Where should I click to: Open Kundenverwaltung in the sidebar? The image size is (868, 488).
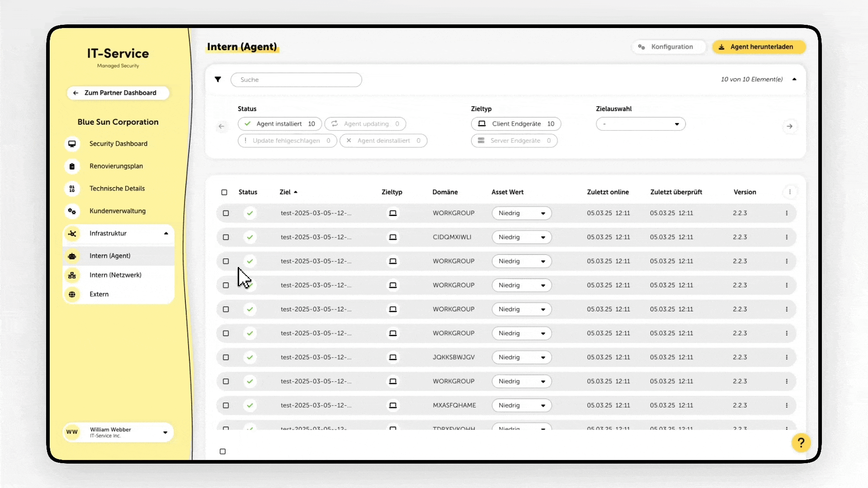pyautogui.click(x=117, y=211)
